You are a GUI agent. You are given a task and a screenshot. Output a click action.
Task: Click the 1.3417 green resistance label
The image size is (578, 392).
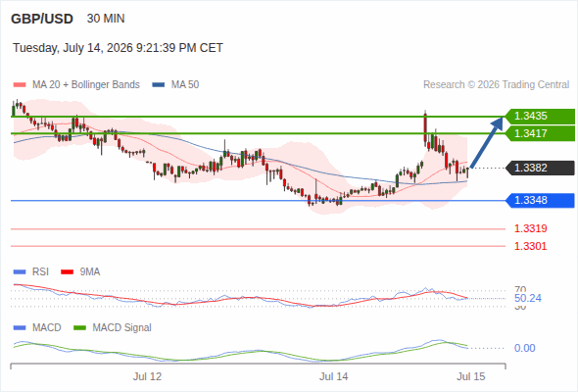(540, 133)
